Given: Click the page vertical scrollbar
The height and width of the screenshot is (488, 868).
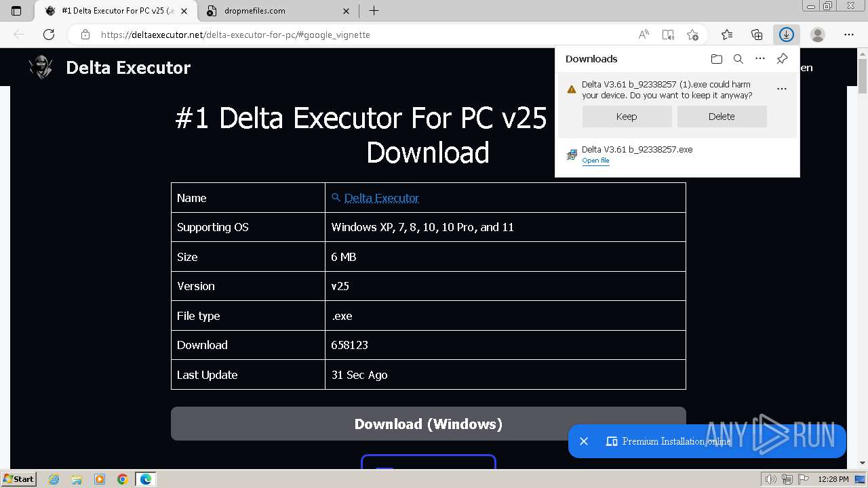Looking at the screenshot, I should coord(863,77).
